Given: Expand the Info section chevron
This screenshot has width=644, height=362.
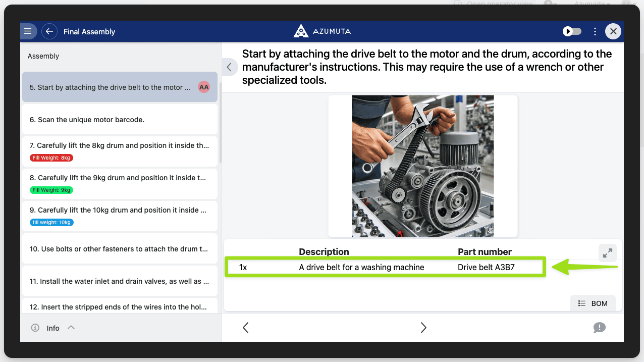Looking at the screenshot, I should pos(71,327).
